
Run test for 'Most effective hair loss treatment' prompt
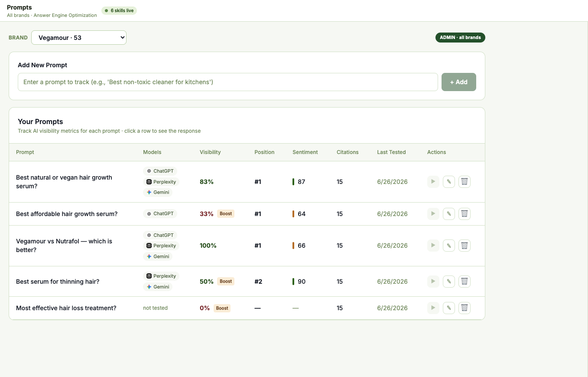[x=433, y=308]
